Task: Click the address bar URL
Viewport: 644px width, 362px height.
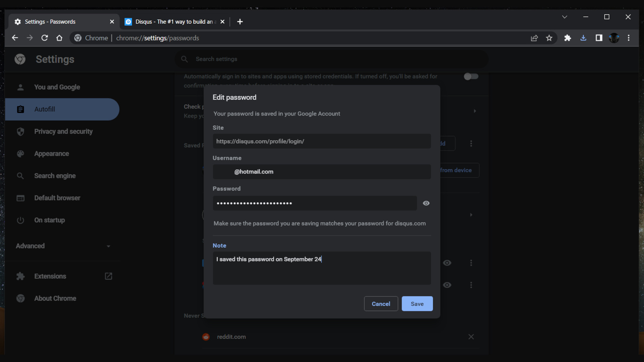Action: (157, 38)
